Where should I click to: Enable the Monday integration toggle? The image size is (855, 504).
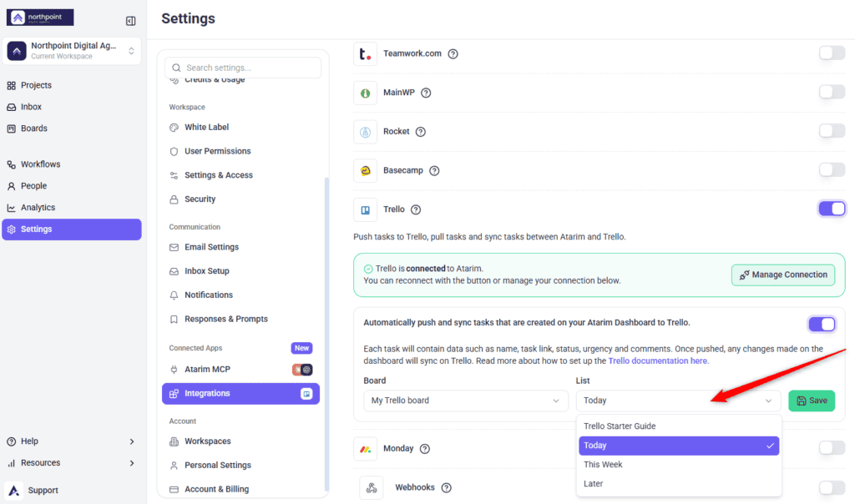832,448
